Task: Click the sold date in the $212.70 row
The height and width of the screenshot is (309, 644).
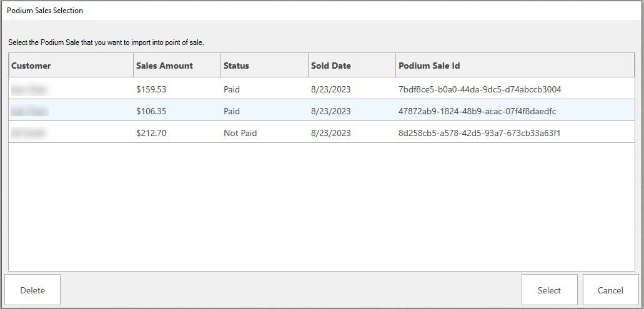Action: (x=330, y=133)
